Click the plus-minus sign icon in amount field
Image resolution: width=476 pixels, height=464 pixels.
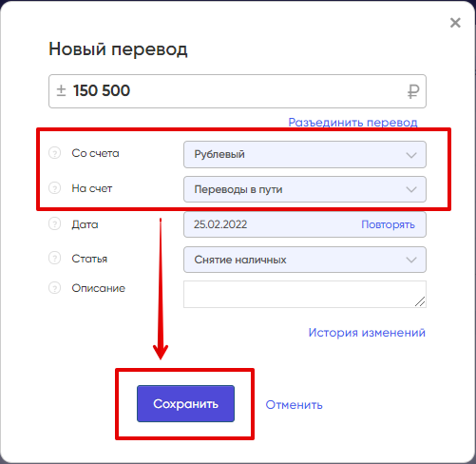click(x=61, y=90)
